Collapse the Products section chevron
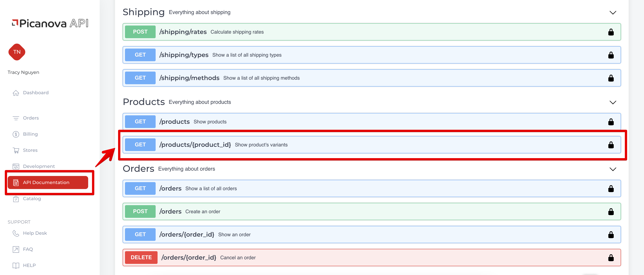Image resolution: width=644 pixels, height=275 pixels. click(x=613, y=102)
